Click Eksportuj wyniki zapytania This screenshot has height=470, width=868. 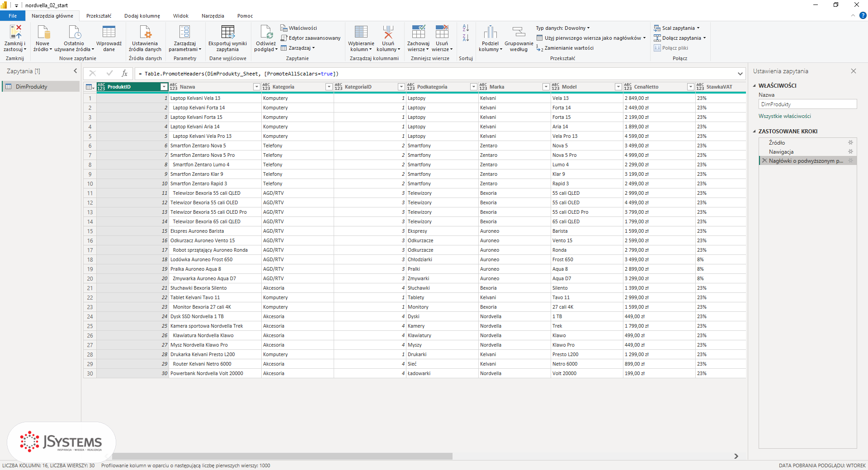pos(227,38)
